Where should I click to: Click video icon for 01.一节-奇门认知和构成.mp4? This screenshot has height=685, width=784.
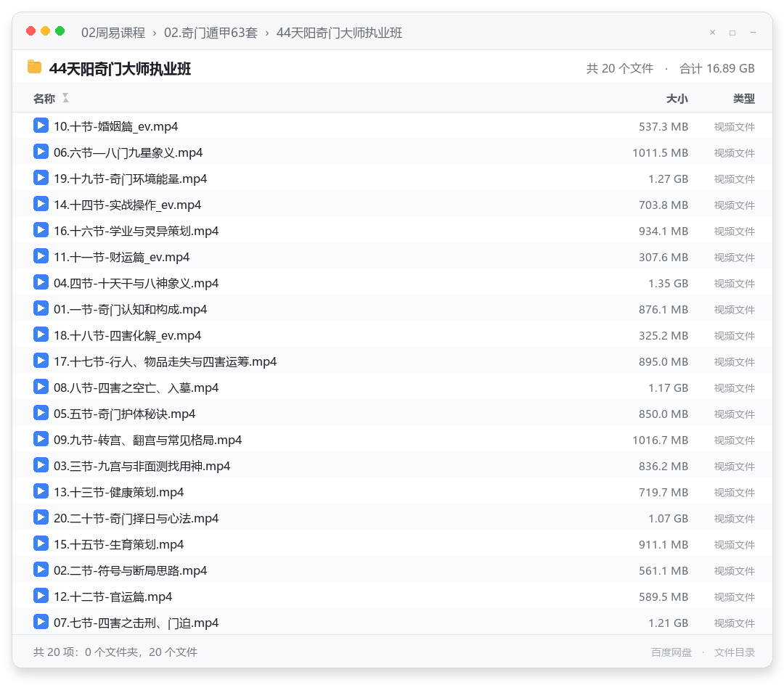coord(41,308)
